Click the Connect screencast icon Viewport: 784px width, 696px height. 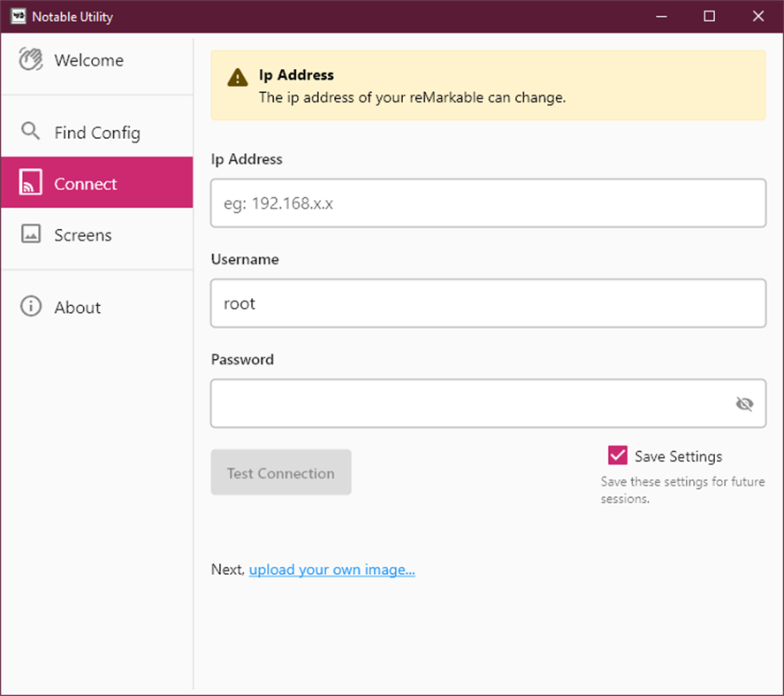pyautogui.click(x=29, y=182)
